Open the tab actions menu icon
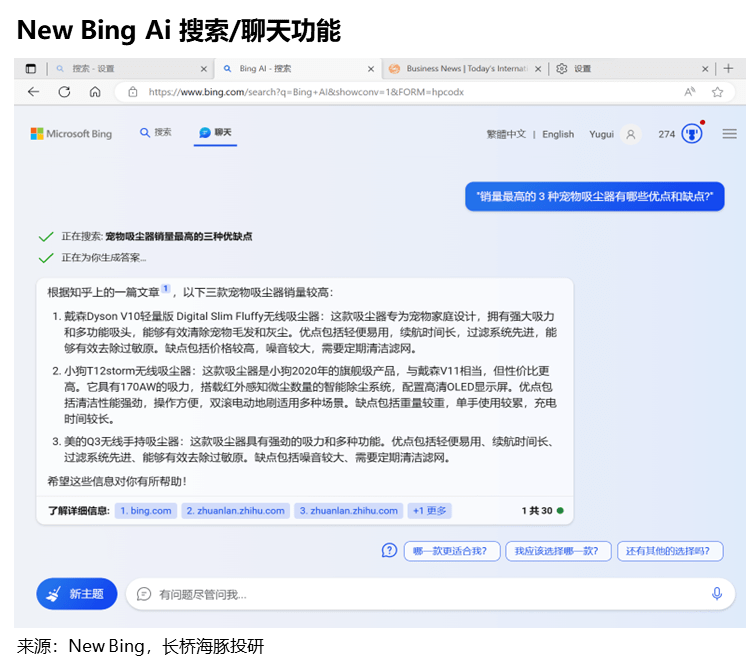This screenshot has width=750, height=668. pyautogui.click(x=30, y=69)
